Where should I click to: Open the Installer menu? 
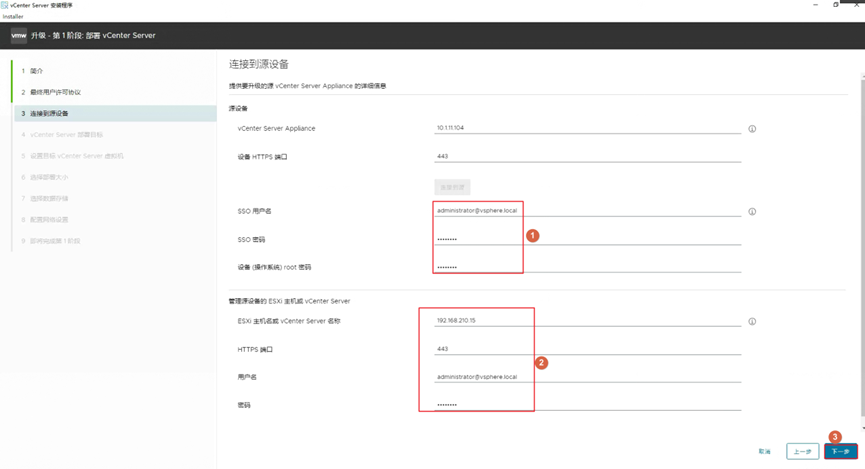tap(13, 17)
